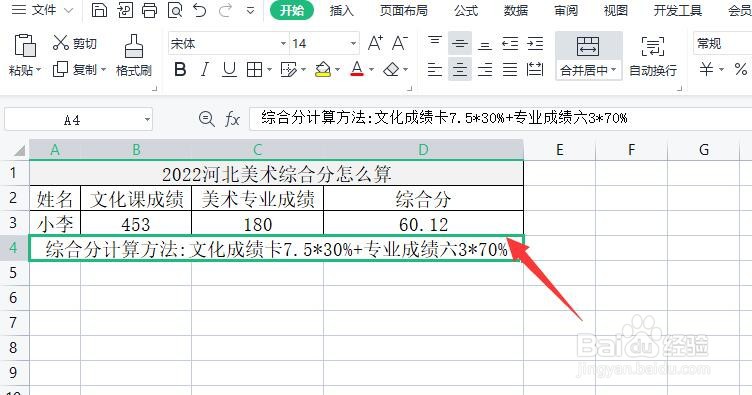Viewport: 752px width, 395px height.
Task: Apply percent style format
Action: [740, 70]
